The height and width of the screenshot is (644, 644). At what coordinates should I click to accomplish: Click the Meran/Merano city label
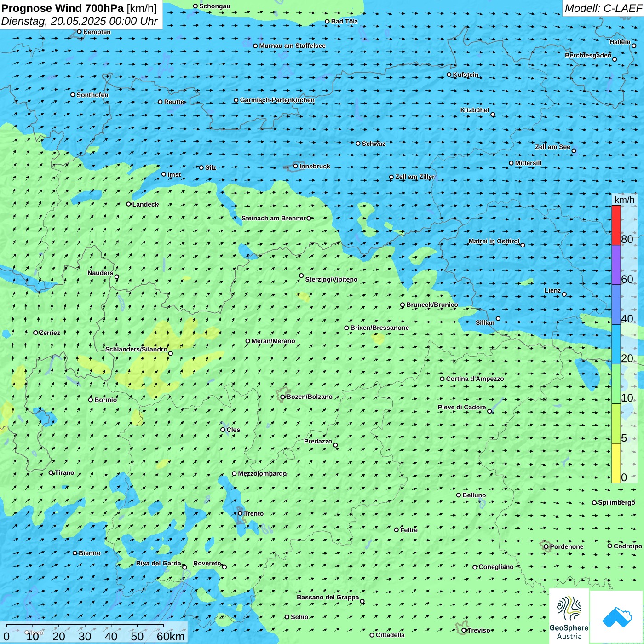[273, 341]
